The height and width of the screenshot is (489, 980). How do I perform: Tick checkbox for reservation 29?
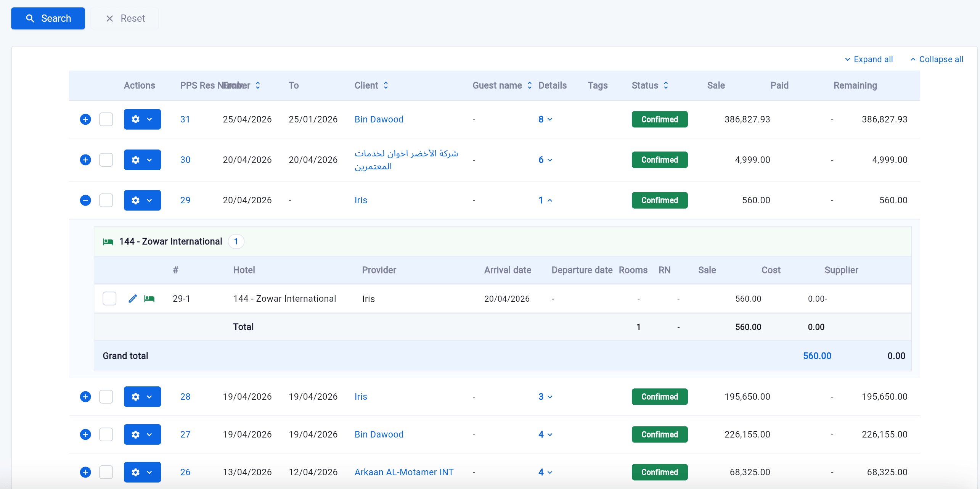[x=106, y=200]
